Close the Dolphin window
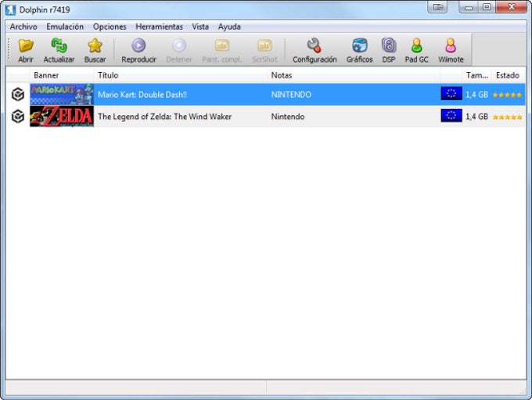 click(x=512, y=7)
